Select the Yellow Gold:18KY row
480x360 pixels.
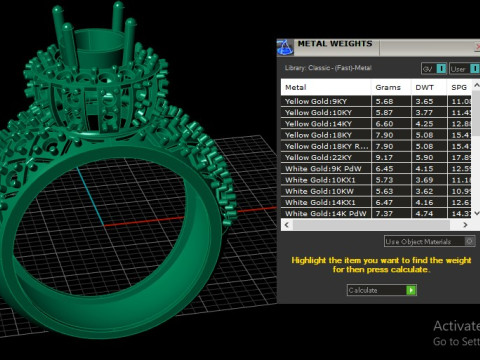click(x=376, y=135)
